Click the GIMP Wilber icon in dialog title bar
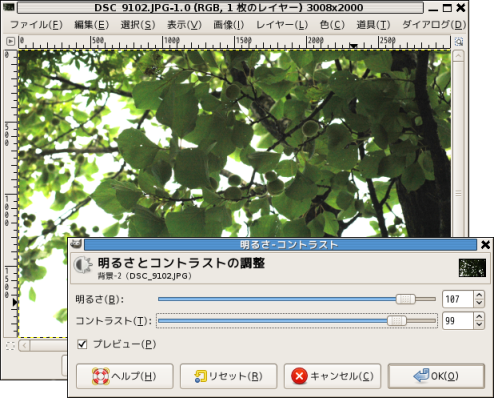This screenshot has width=494, height=398. [x=76, y=245]
